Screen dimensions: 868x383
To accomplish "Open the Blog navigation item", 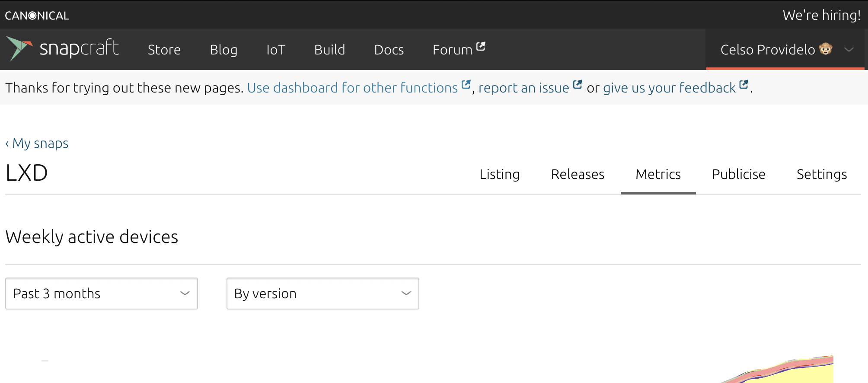I will pyautogui.click(x=223, y=50).
